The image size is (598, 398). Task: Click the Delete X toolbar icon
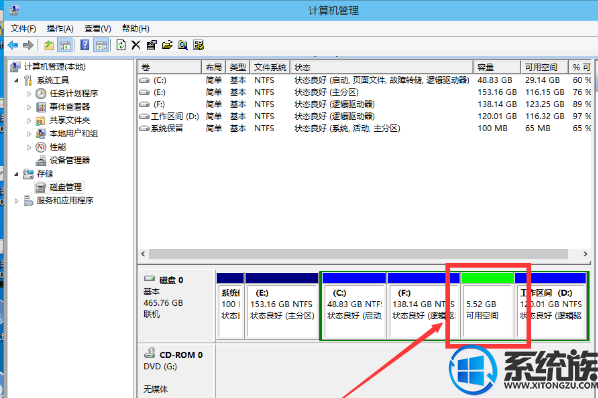136,45
